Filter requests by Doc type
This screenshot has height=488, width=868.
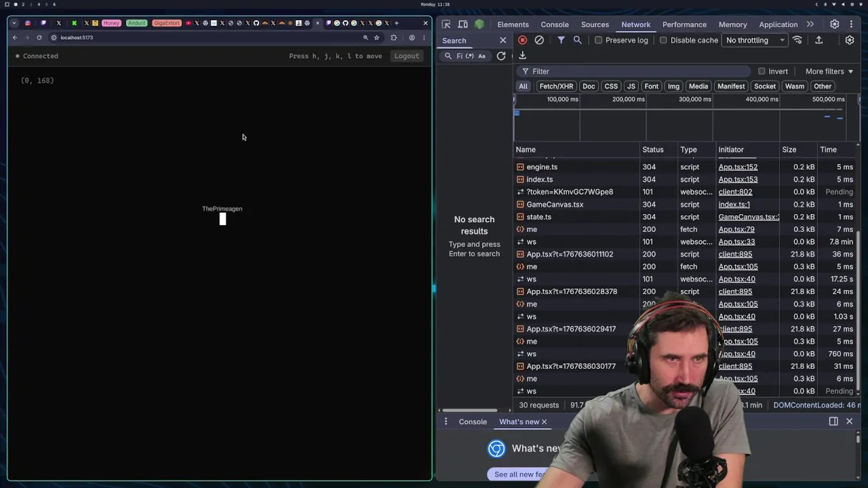[589, 86]
